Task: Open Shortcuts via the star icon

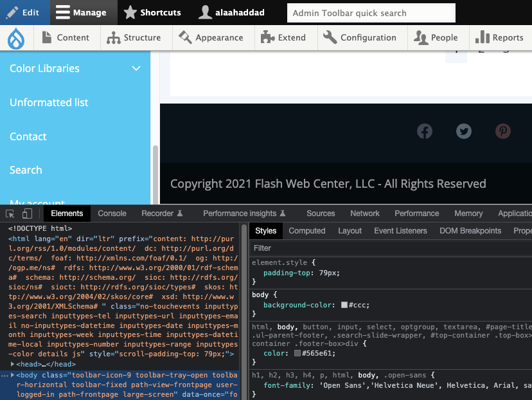Action: pos(130,12)
